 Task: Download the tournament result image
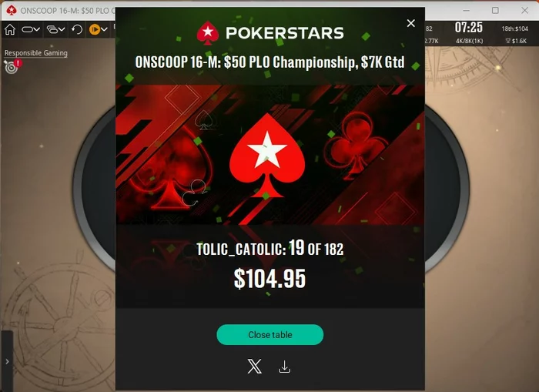point(284,367)
